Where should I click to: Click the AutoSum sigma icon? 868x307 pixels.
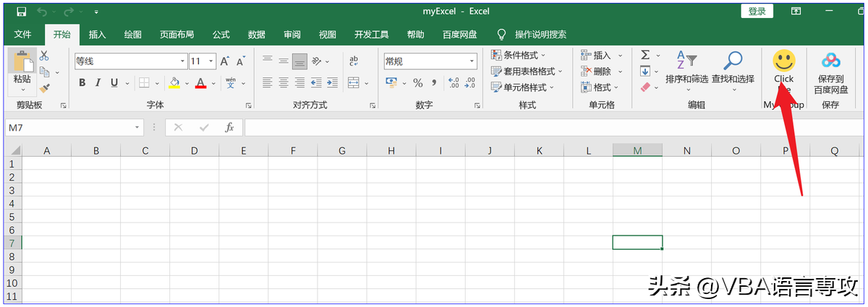pos(645,55)
